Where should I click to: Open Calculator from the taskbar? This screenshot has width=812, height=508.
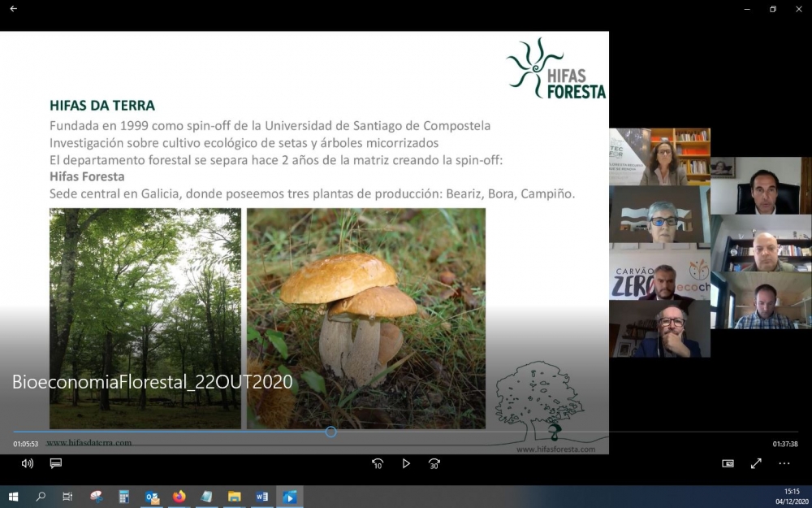124,497
